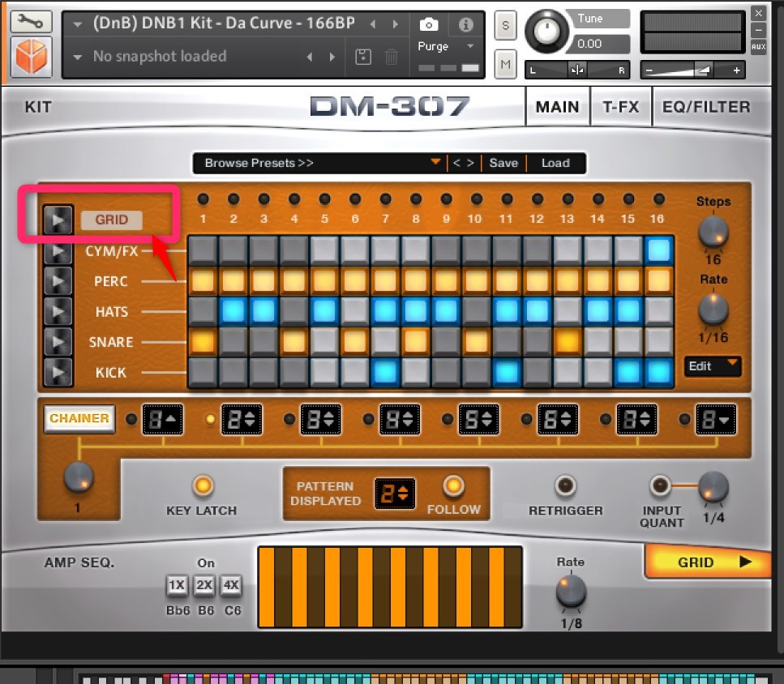This screenshot has width=784, height=684.
Task: Click the Pattern Displayed number stepper
Action: (x=394, y=493)
